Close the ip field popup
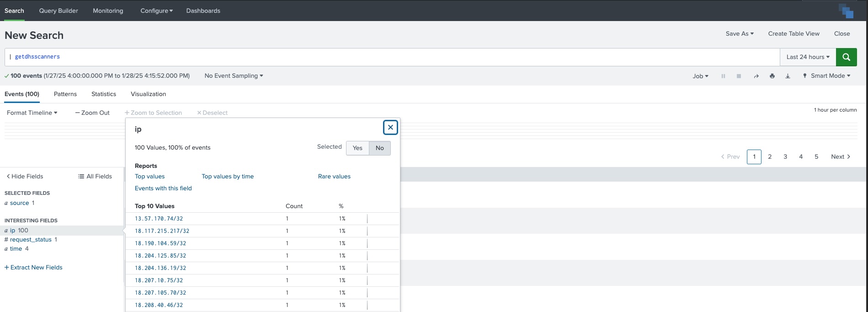This screenshot has height=312, width=868. tap(390, 128)
